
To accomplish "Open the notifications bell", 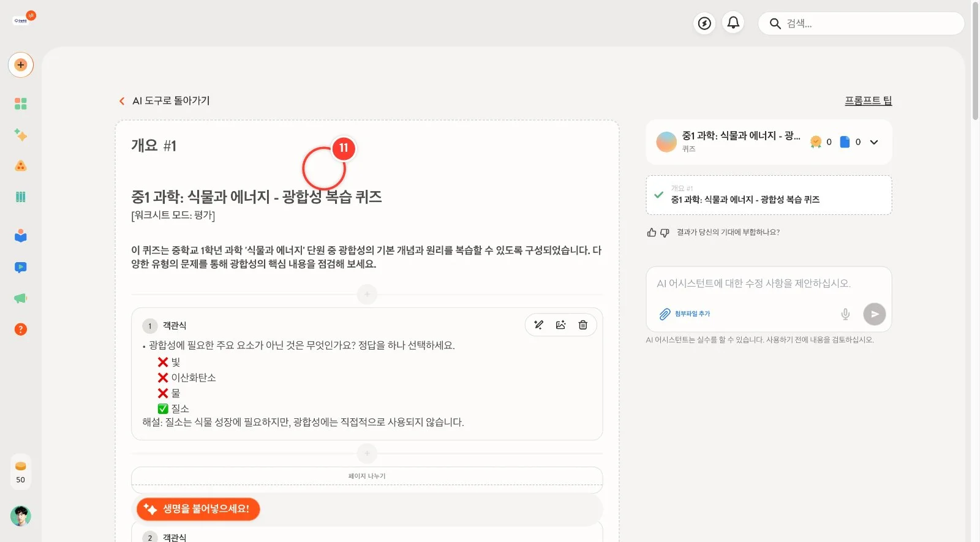I will pyautogui.click(x=733, y=23).
